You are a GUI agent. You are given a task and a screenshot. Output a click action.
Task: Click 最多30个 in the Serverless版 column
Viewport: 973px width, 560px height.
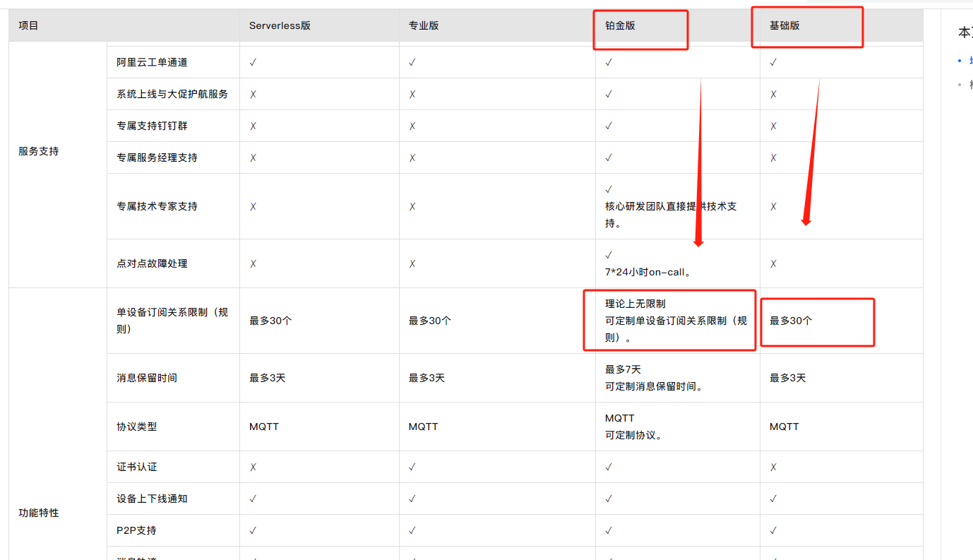(x=270, y=321)
